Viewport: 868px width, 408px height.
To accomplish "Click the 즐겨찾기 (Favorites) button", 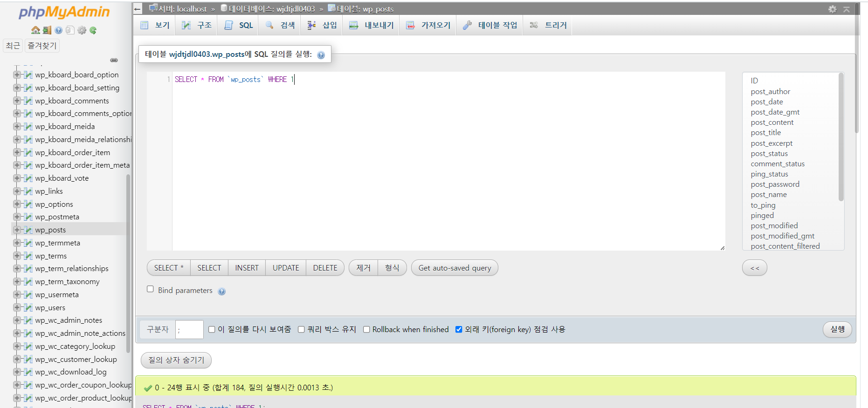I will pos(42,46).
